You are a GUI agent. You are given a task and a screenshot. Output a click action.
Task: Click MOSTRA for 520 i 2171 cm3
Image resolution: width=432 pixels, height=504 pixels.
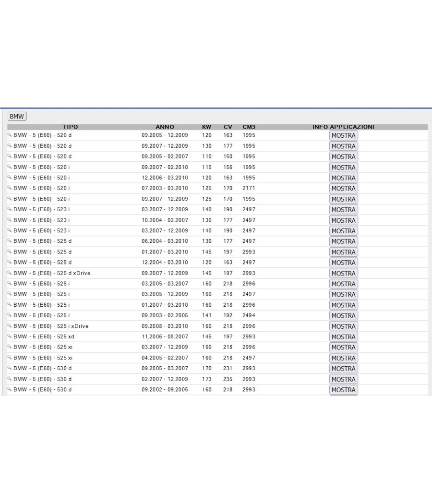click(343, 188)
